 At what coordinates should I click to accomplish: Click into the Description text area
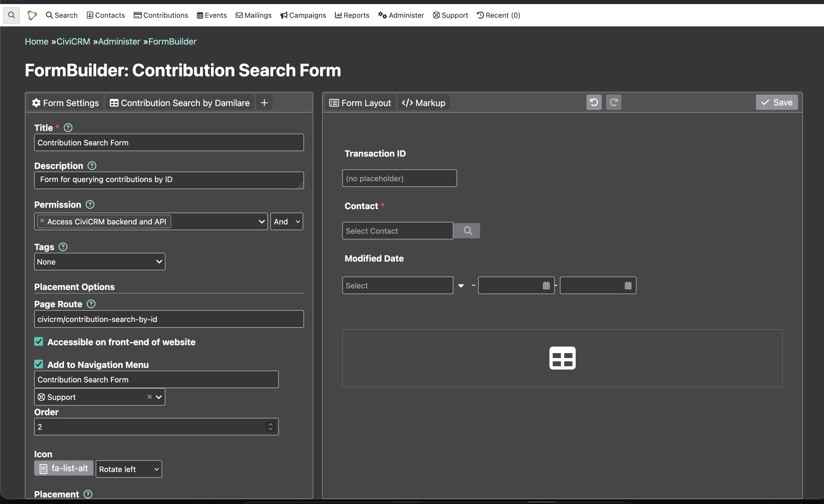click(x=169, y=180)
